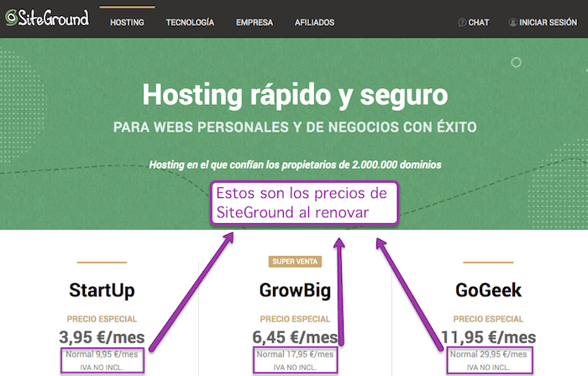The width and height of the screenshot is (588, 376).
Task: Click PRECIO ESPECIAL under GoGeek
Action: point(488,319)
